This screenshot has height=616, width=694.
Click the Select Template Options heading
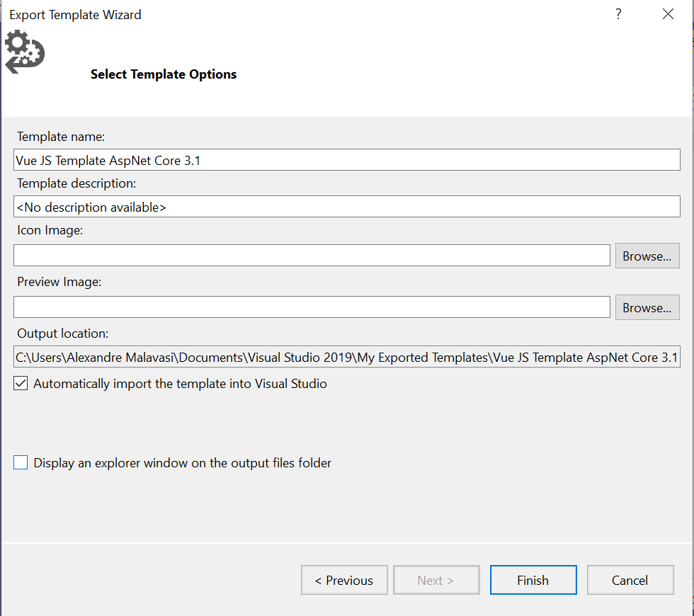pyautogui.click(x=164, y=74)
